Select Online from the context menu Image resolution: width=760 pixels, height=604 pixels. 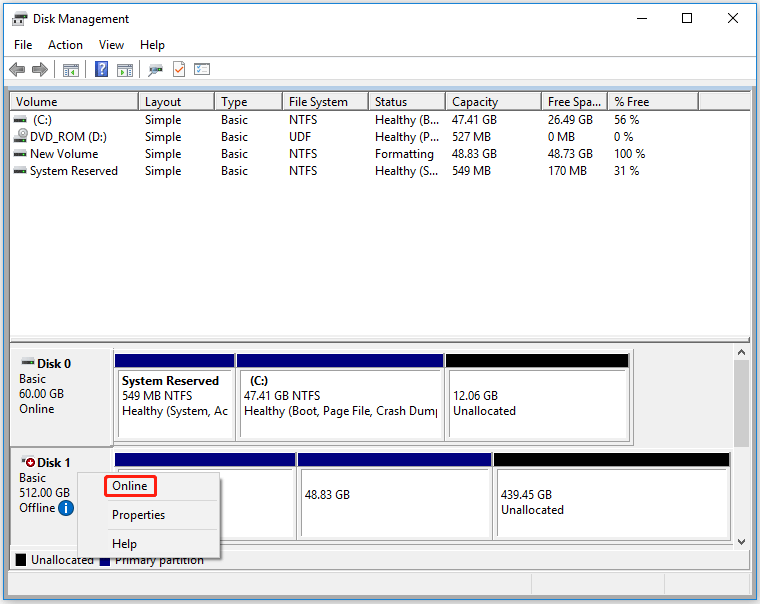pyautogui.click(x=130, y=486)
